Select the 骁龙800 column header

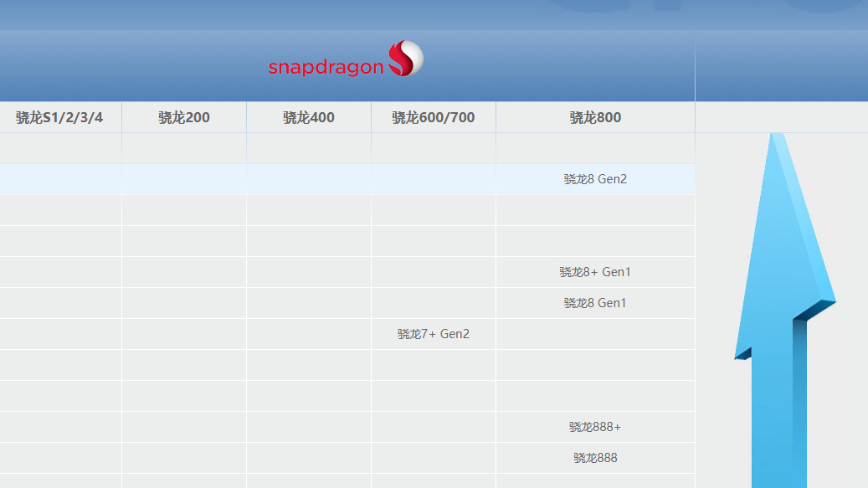coord(595,117)
